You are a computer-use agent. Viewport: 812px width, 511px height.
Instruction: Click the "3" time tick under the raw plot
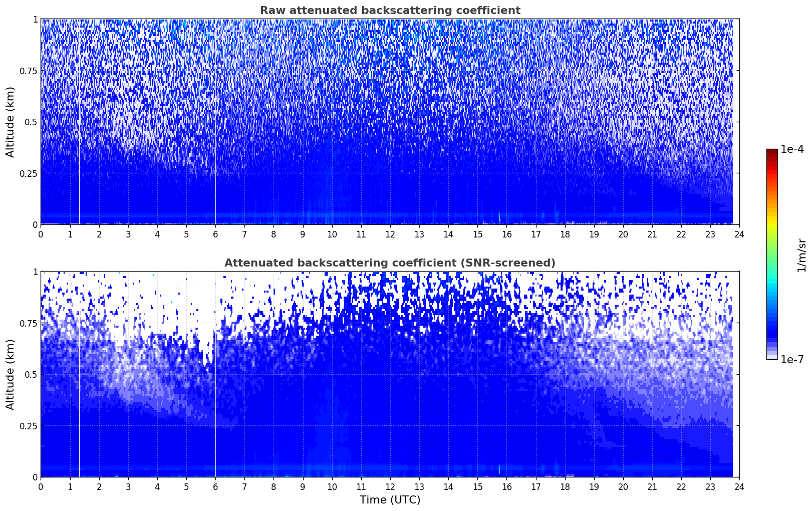[x=128, y=234]
